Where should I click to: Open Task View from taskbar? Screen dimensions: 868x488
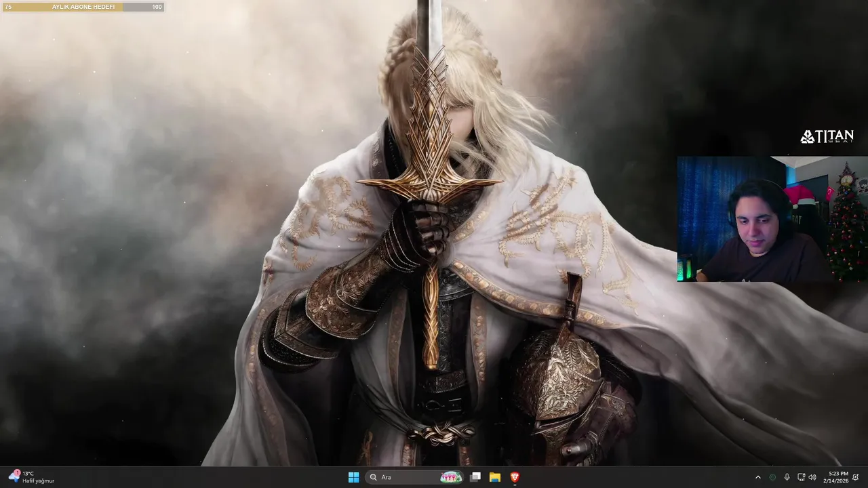(x=475, y=477)
